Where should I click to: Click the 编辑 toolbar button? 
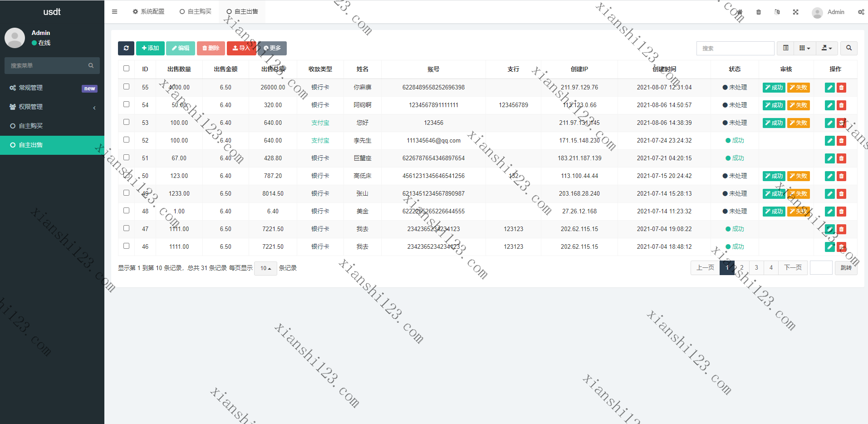tap(181, 48)
